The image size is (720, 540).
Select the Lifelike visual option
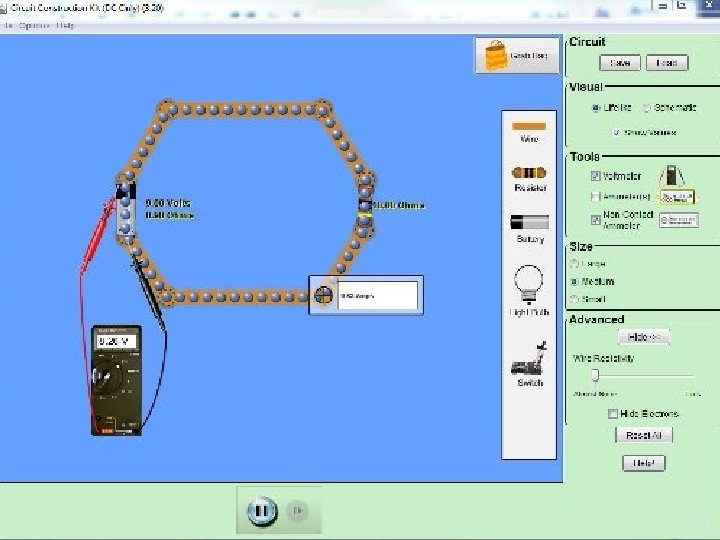point(596,108)
